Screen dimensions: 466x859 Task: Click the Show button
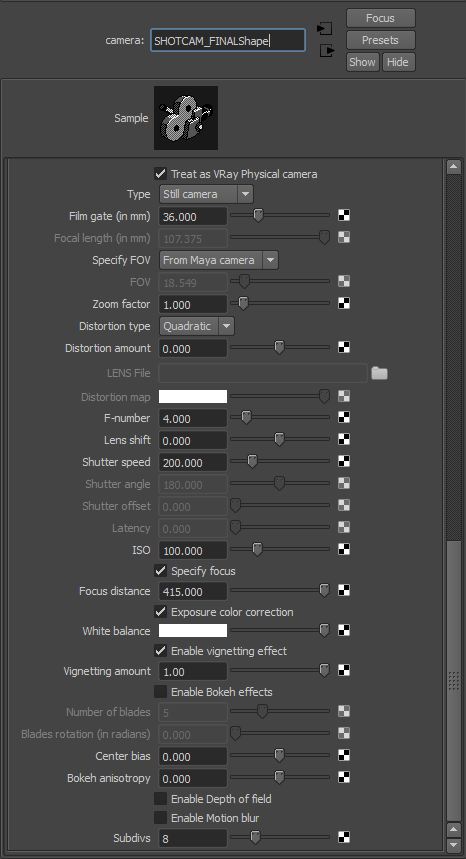coord(363,62)
